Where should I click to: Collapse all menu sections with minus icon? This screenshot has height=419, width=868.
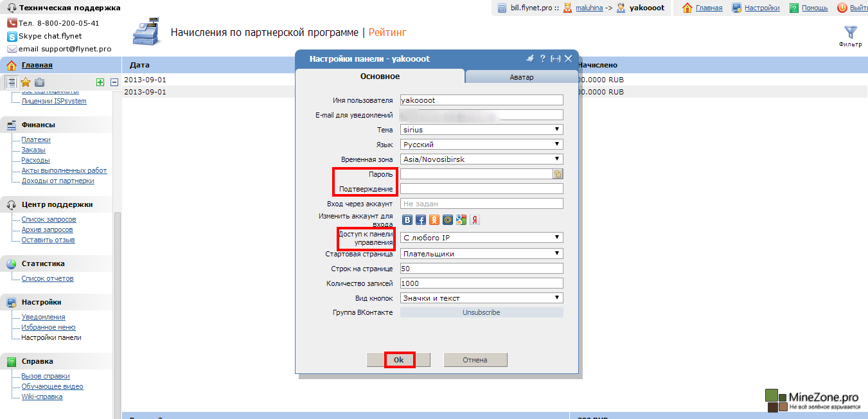point(114,82)
